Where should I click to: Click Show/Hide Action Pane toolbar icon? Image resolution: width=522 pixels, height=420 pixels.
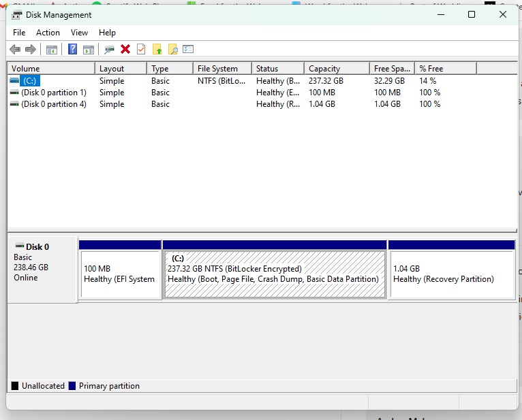(x=88, y=50)
